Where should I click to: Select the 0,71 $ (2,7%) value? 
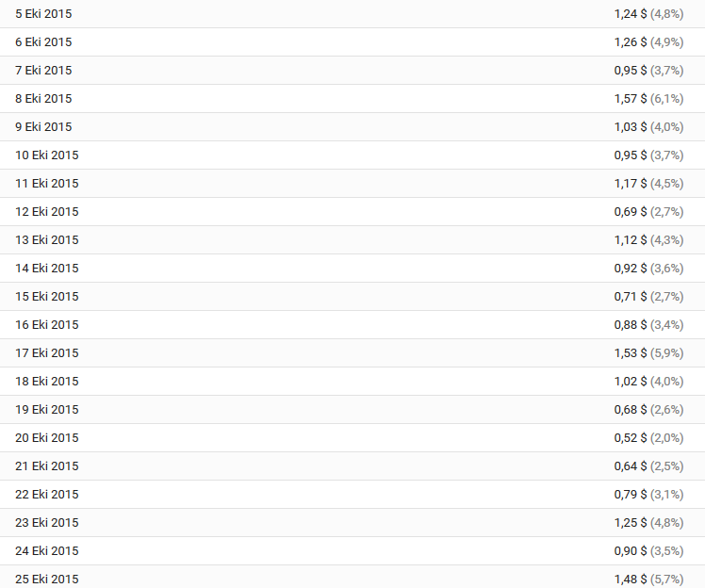tap(648, 297)
